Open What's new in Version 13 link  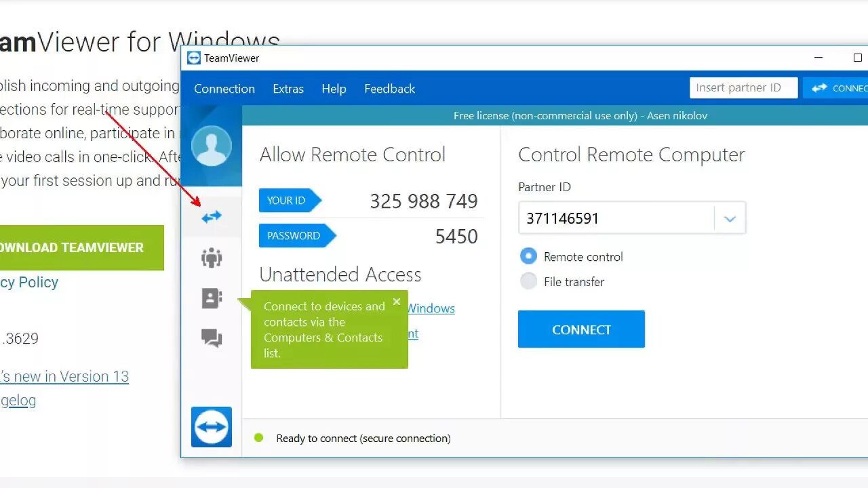64,376
